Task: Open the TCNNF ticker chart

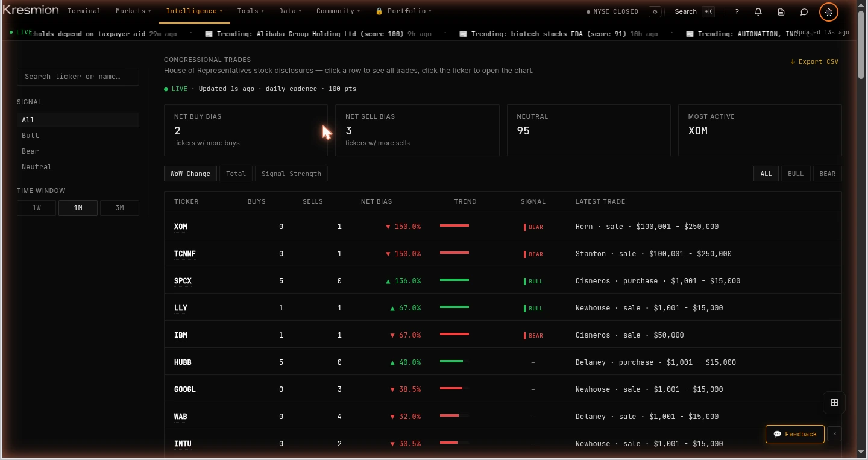Action: [185, 254]
